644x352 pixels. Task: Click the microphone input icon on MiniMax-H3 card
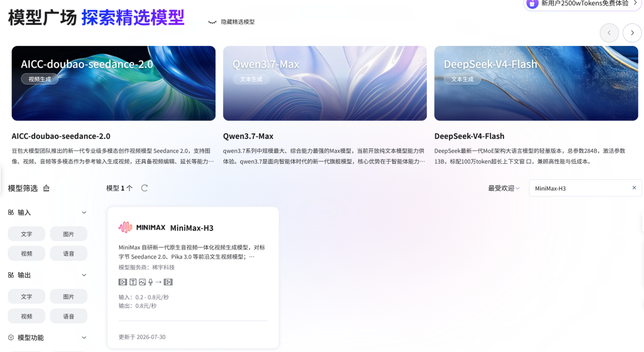click(151, 282)
